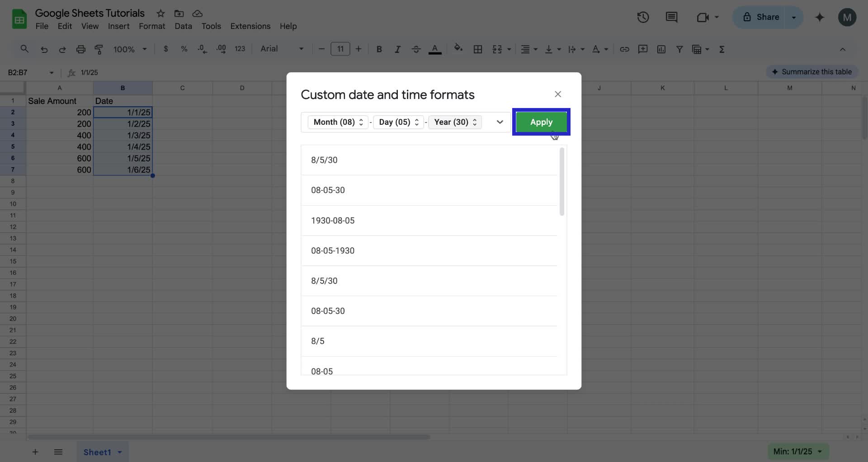Insert a comment on the selection

tap(642, 49)
